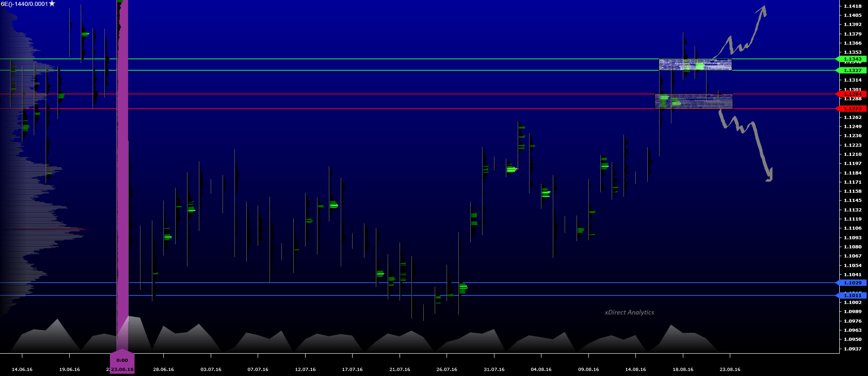
Task: Select the lower highlighted rectangle zone
Action: 693,101
